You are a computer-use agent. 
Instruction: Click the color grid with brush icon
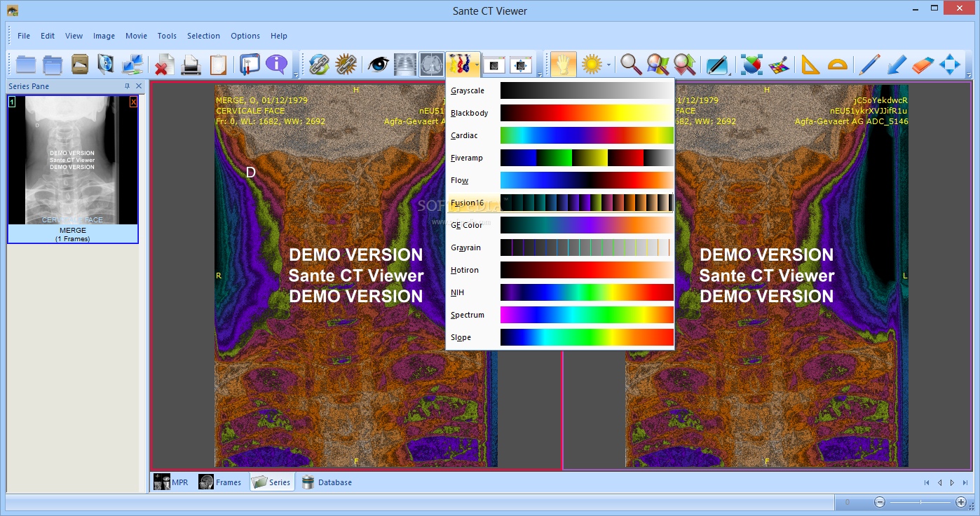point(778,64)
